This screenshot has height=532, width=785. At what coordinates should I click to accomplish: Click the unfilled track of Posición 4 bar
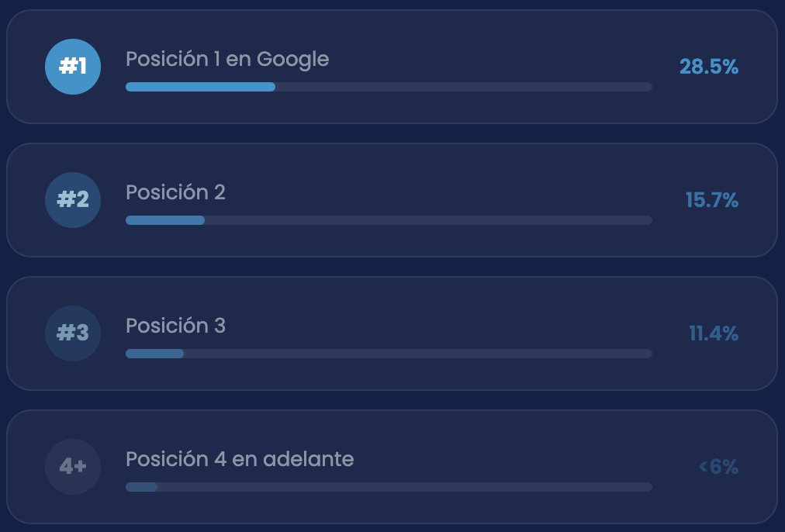point(405,487)
